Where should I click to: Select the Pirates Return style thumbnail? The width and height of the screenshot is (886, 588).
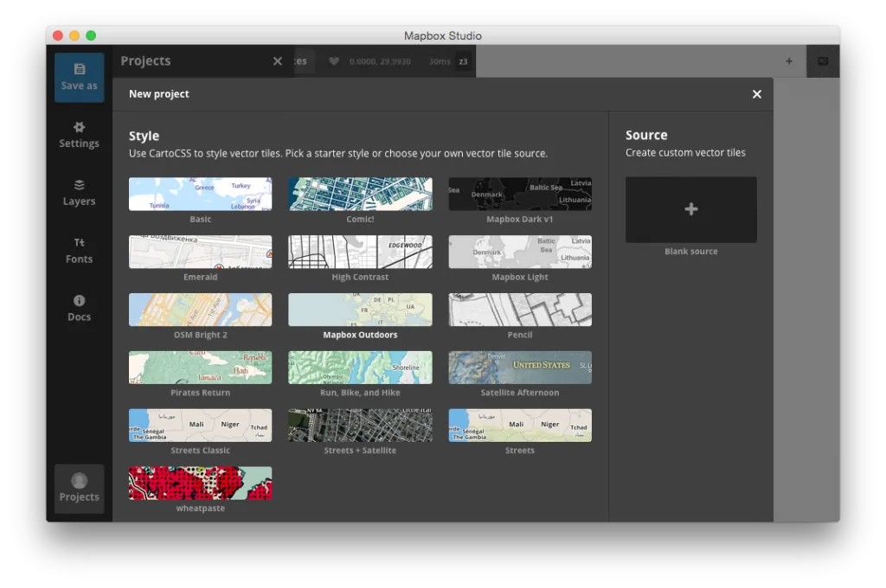200,367
